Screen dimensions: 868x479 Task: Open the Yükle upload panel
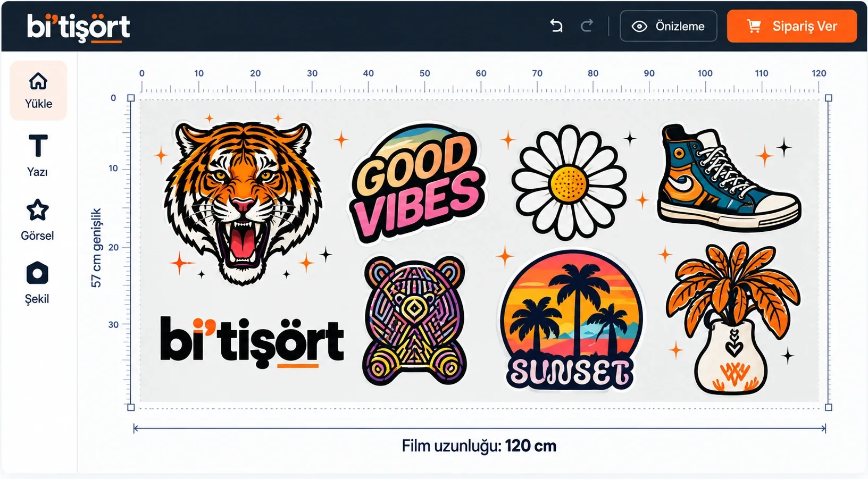[x=38, y=90]
